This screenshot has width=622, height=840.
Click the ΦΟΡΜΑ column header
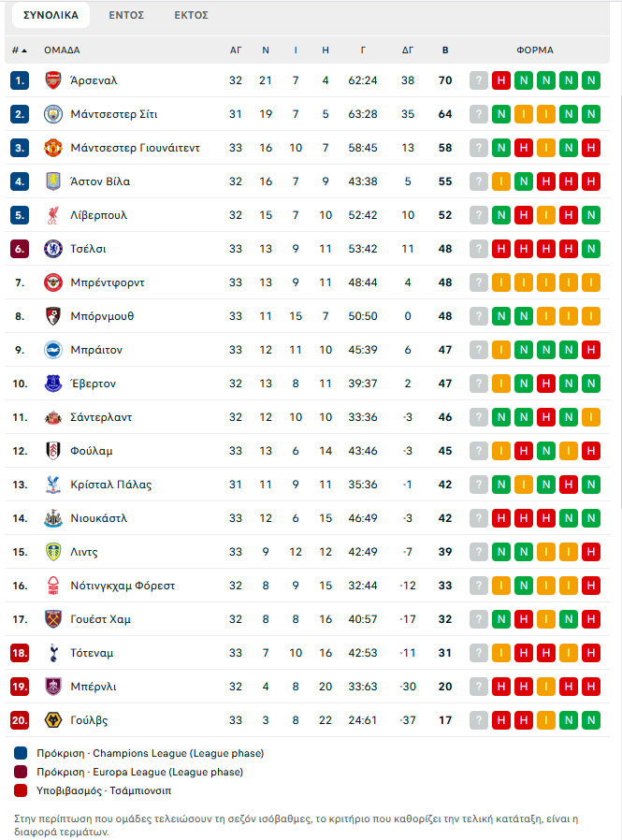(535, 49)
